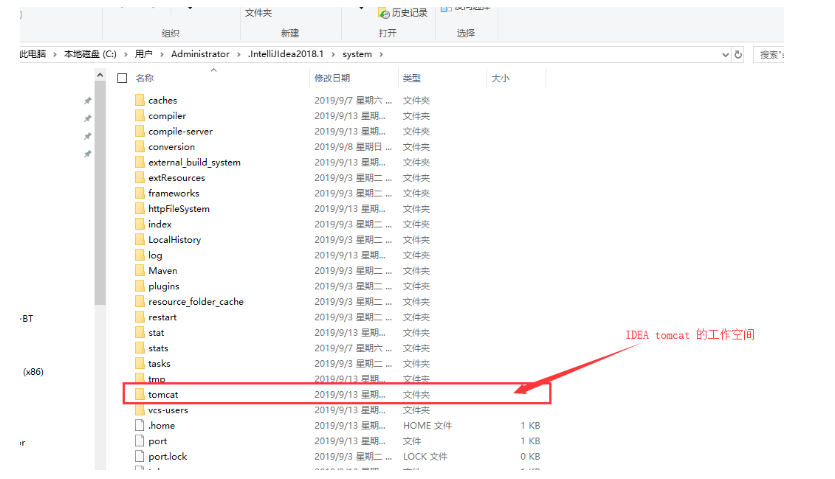Expand chevron after 此电脑 in breadcrumb
Image resolution: width=835 pixels, height=479 pixels.
[x=54, y=54]
